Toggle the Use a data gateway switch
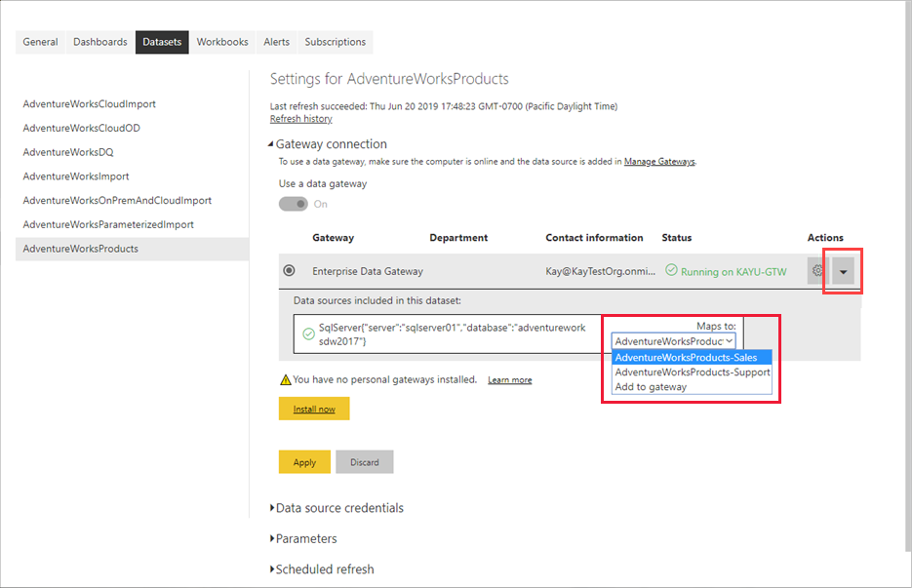 (294, 204)
